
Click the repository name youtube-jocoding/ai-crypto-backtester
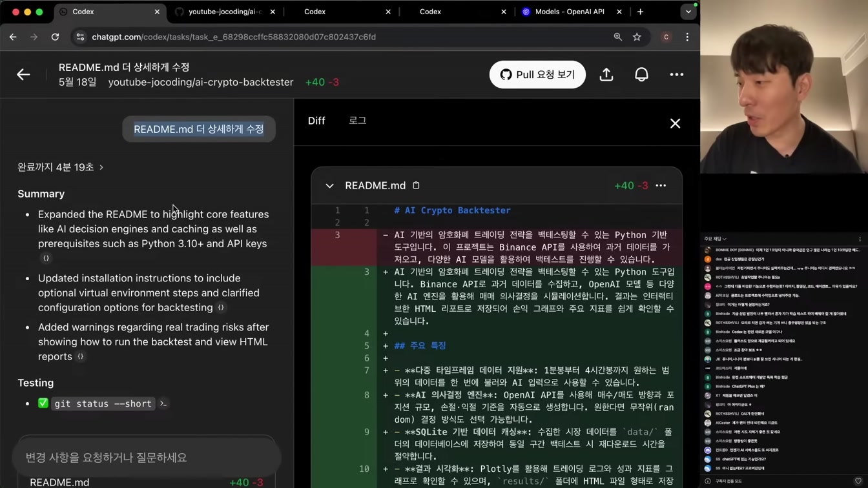coord(201,82)
